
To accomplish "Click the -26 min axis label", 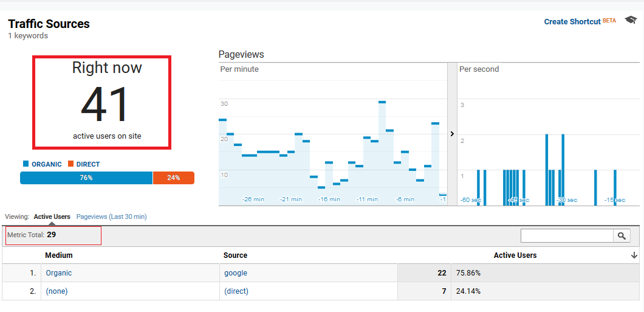I will tap(253, 199).
